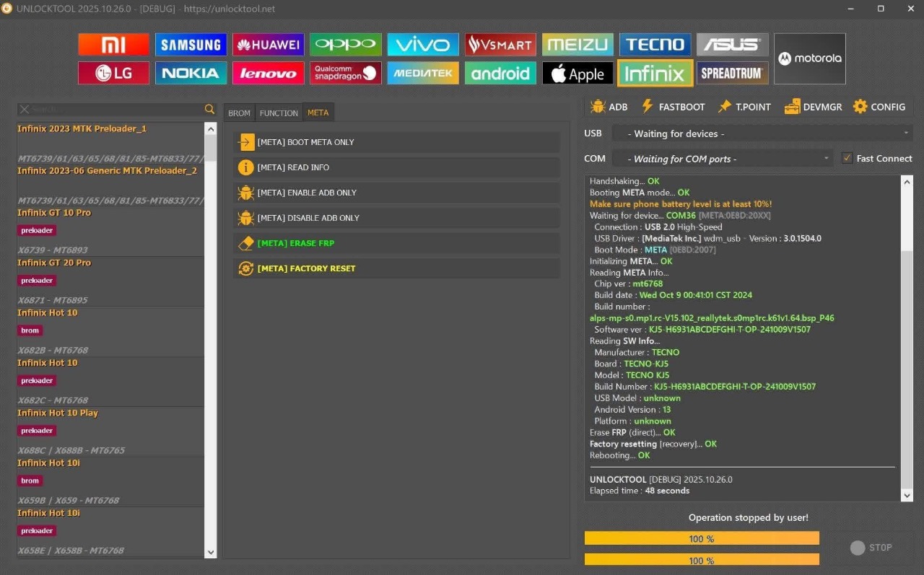
Task: Expand the USB devices dropdown
Action: point(762,133)
